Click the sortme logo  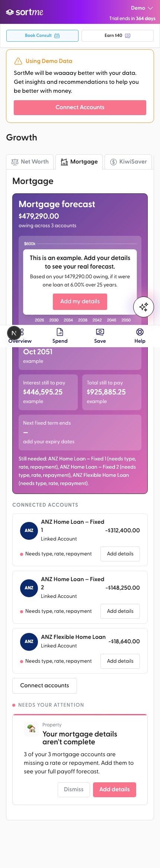pyautogui.click(x=25, y=12)
